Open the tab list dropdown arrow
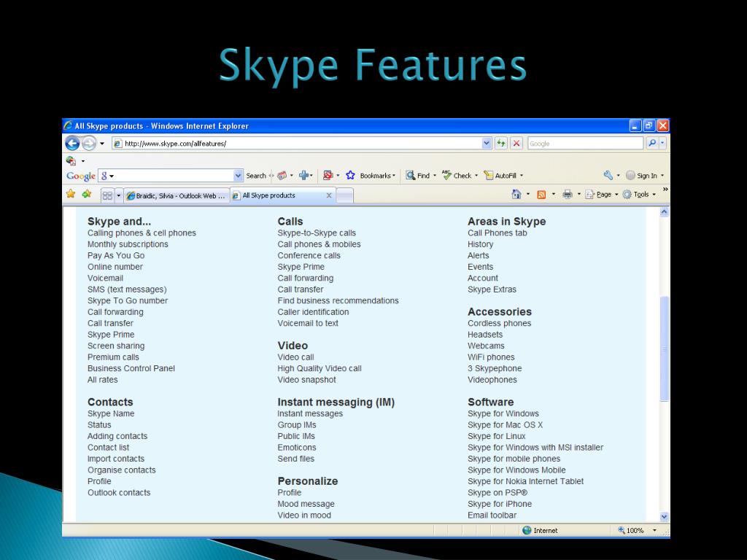 coord(119,195)
